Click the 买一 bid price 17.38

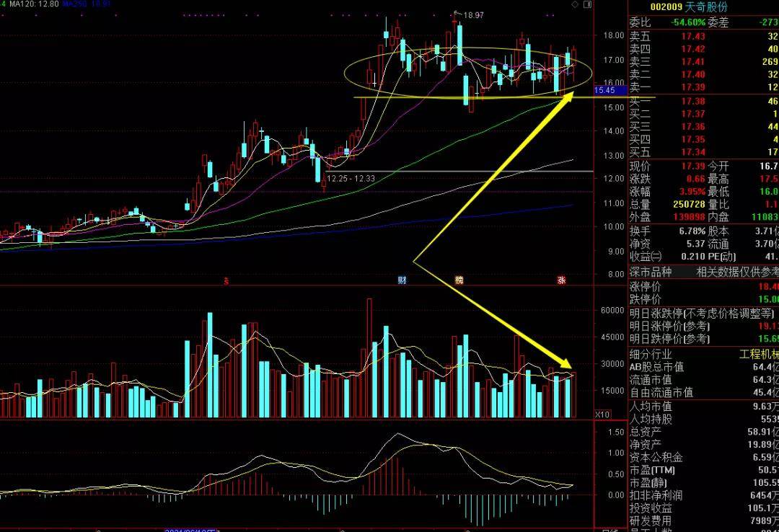pos(692,101)
